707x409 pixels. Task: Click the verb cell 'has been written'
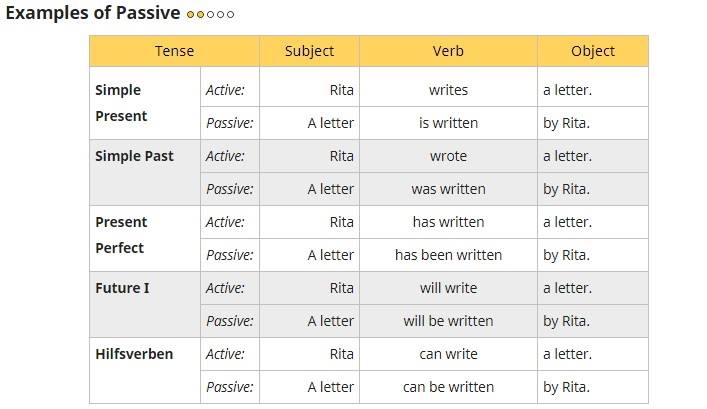click(x=448, y=255)
